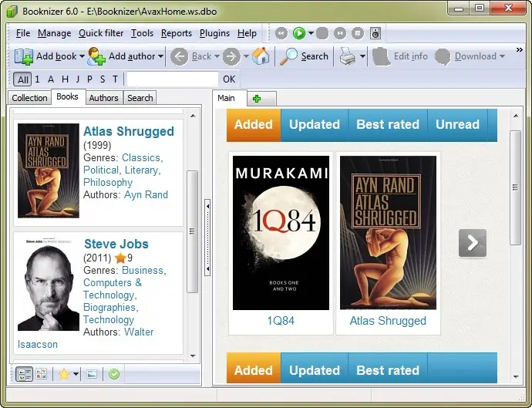Open the forward history dropdown arrow
This screenshot has width=532, height=408.
click(246, 56)
